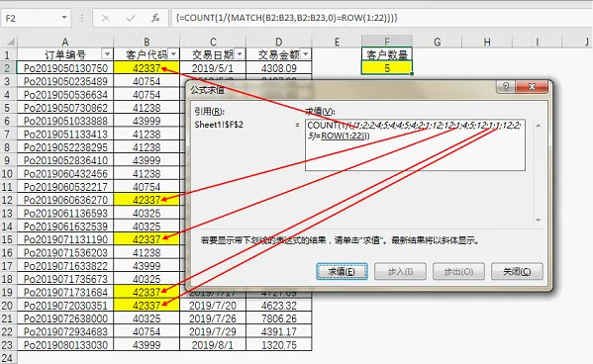Select 40325 cell in row 13

pos(147,214)
